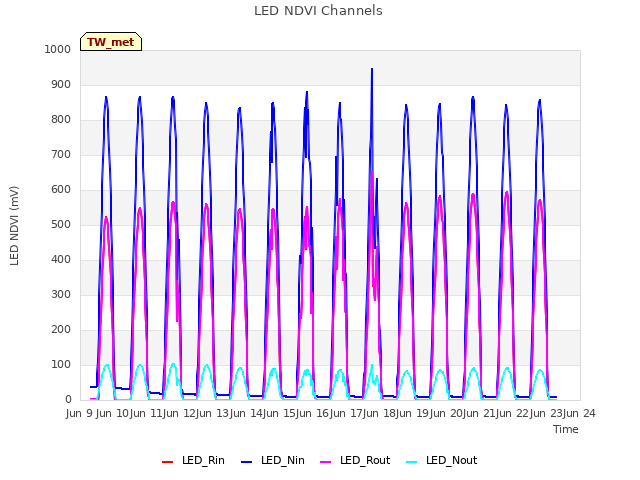The height and width of the screenshot is (480, 640).
Task: Click the blue LED_Nin legend swatch
Action: [x=247, y=462]
